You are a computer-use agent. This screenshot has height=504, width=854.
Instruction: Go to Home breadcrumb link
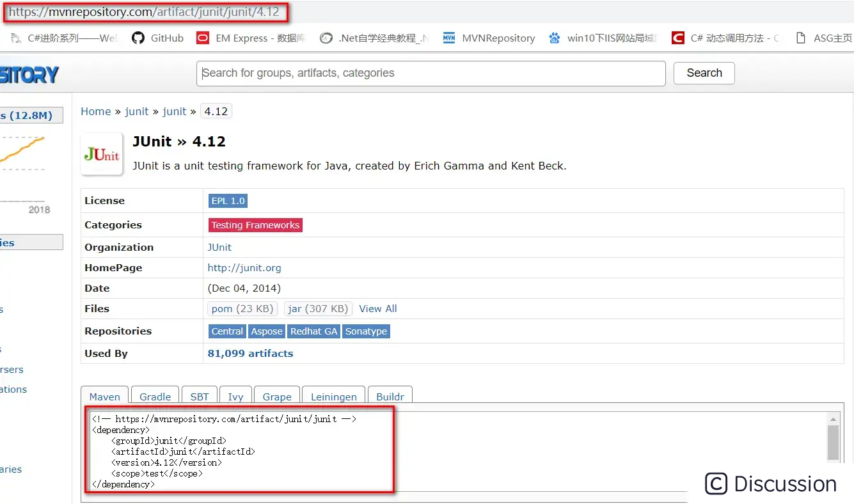pyautogui.click(x=96, y=111)
